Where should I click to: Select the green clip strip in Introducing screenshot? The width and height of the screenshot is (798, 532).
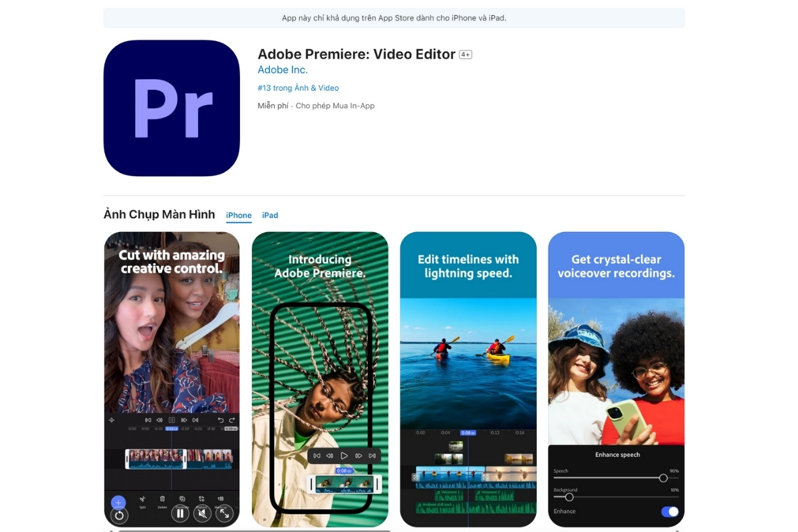coord(345,484)
